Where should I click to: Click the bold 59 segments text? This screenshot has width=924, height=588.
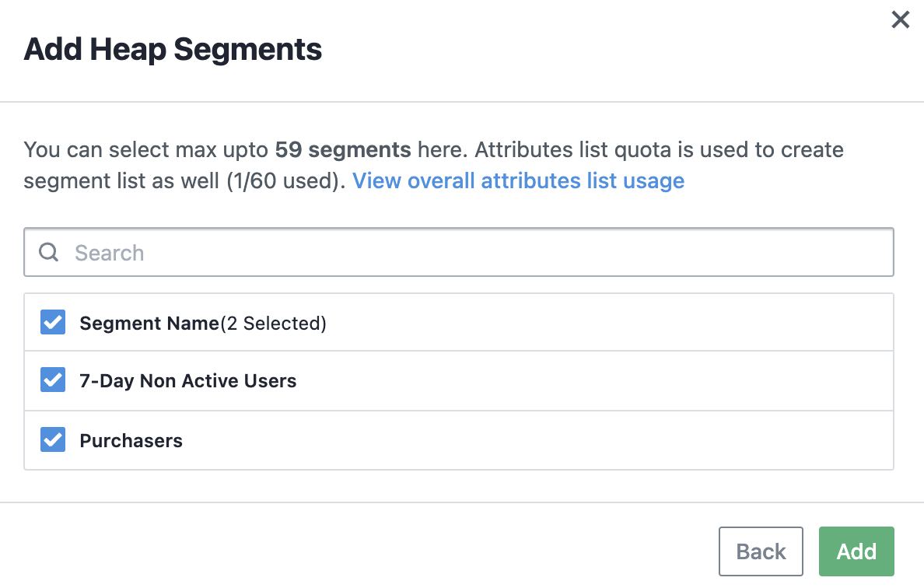342,149
